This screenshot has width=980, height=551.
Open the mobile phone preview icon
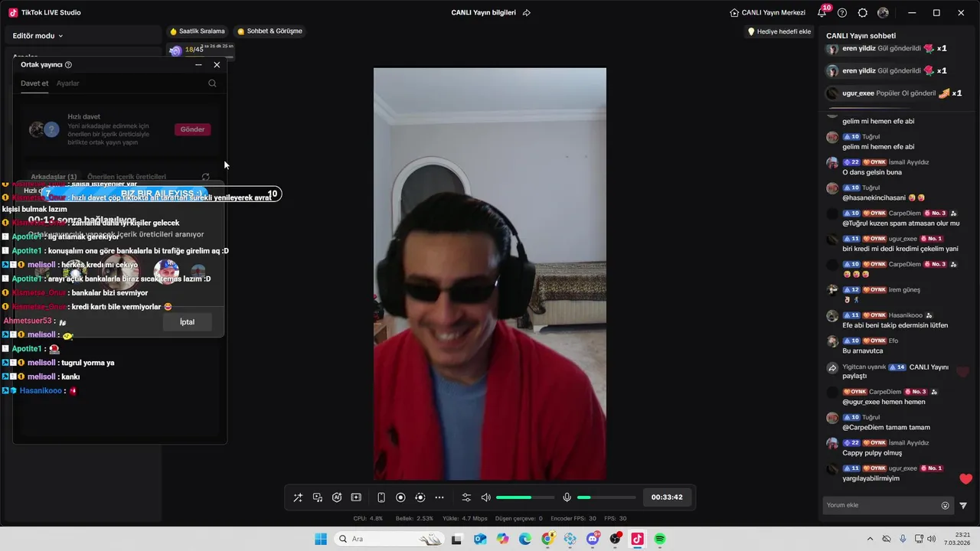click(381, 497)
